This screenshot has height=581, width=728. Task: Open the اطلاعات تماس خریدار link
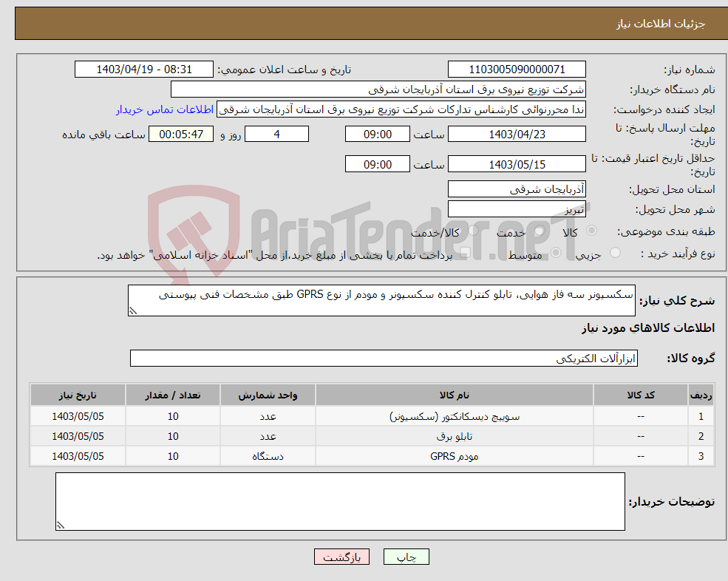(165, 109)
